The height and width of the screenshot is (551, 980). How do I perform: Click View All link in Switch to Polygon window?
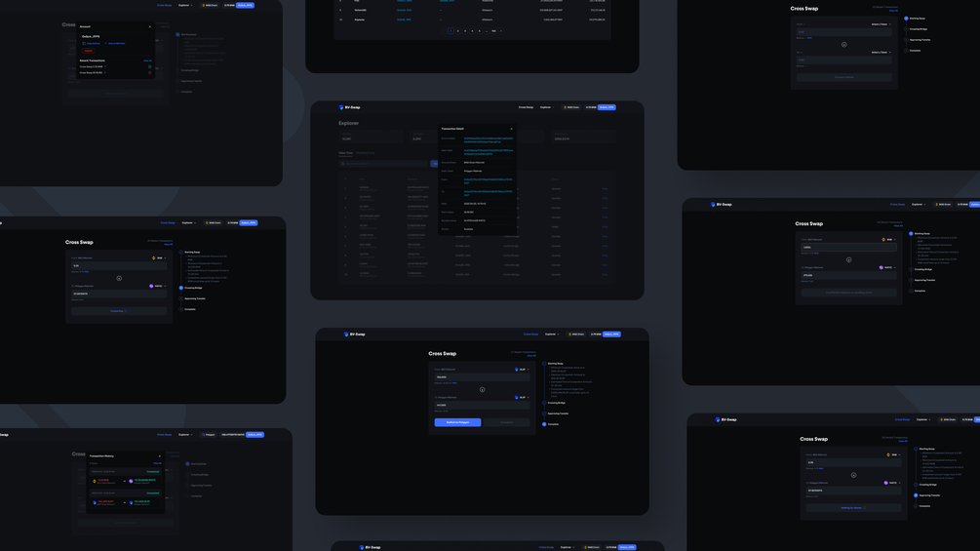[533, 355]
